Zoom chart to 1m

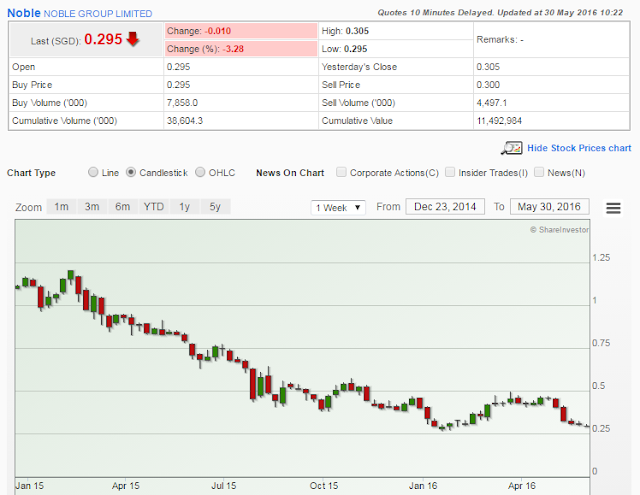click(x=61, y=207)
